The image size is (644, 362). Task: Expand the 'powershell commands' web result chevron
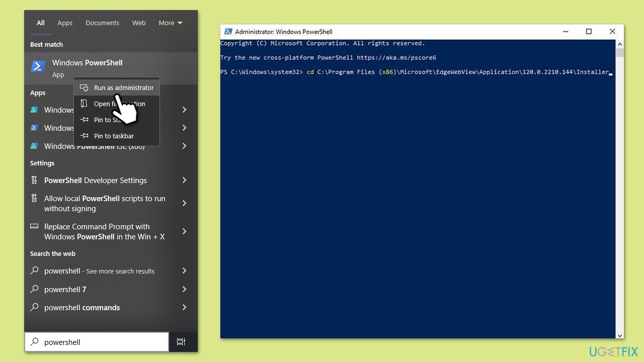(x=184, y=307)
